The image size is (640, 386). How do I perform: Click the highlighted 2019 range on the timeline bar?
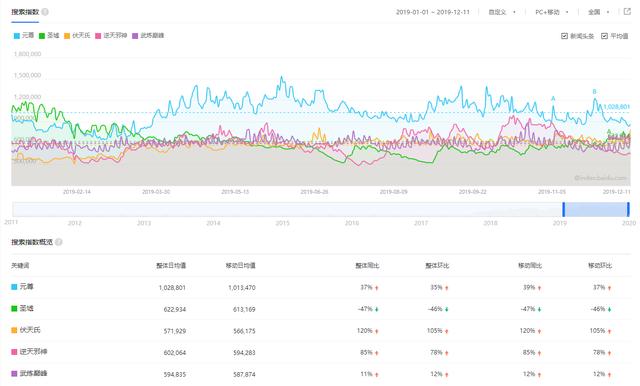596,209
